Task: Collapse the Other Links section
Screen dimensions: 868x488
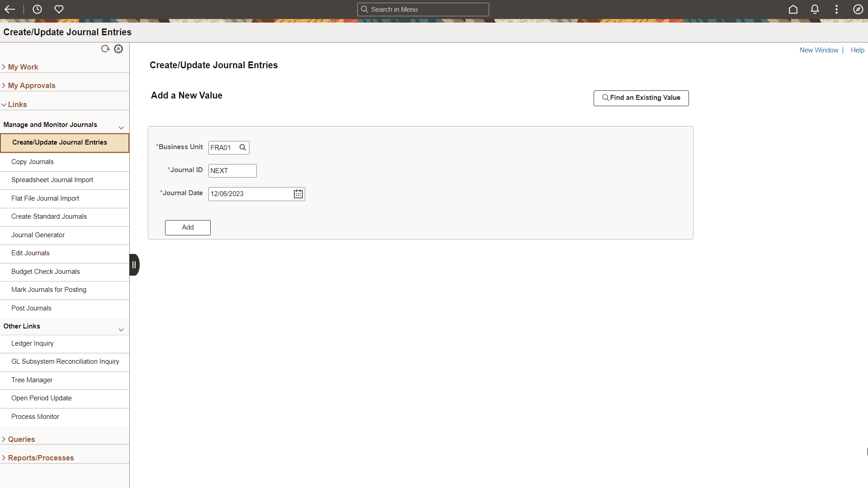Action: (121, 330)
